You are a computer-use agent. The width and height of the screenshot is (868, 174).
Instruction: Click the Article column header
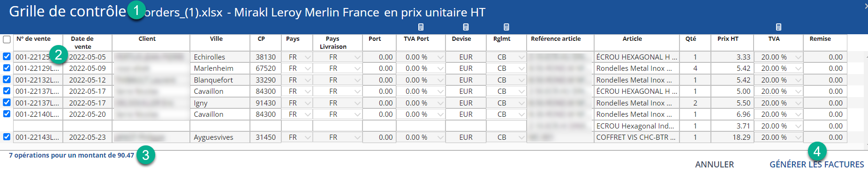point(632,39)
